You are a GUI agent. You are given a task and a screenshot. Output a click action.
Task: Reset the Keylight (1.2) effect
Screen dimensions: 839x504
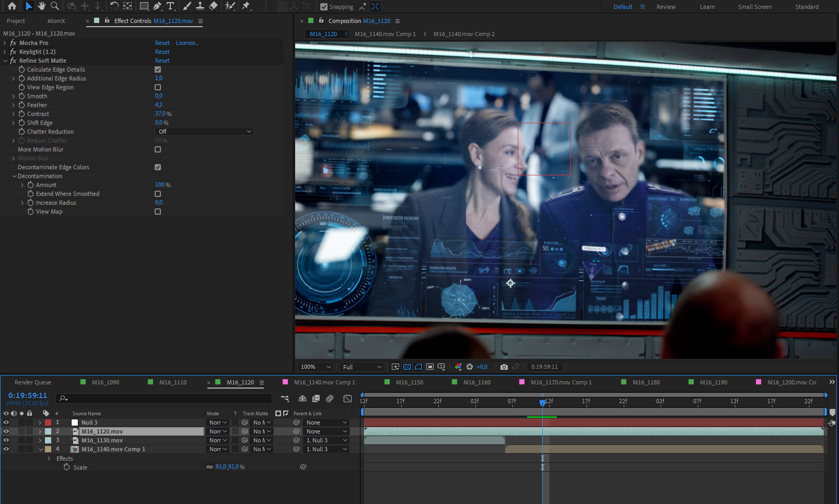[x=162, y=52]
